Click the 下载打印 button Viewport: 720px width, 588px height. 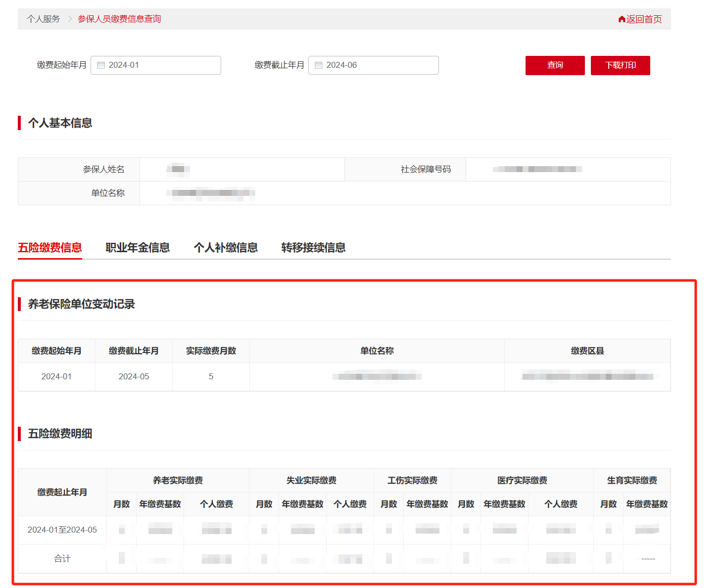(x=620, y=65)
